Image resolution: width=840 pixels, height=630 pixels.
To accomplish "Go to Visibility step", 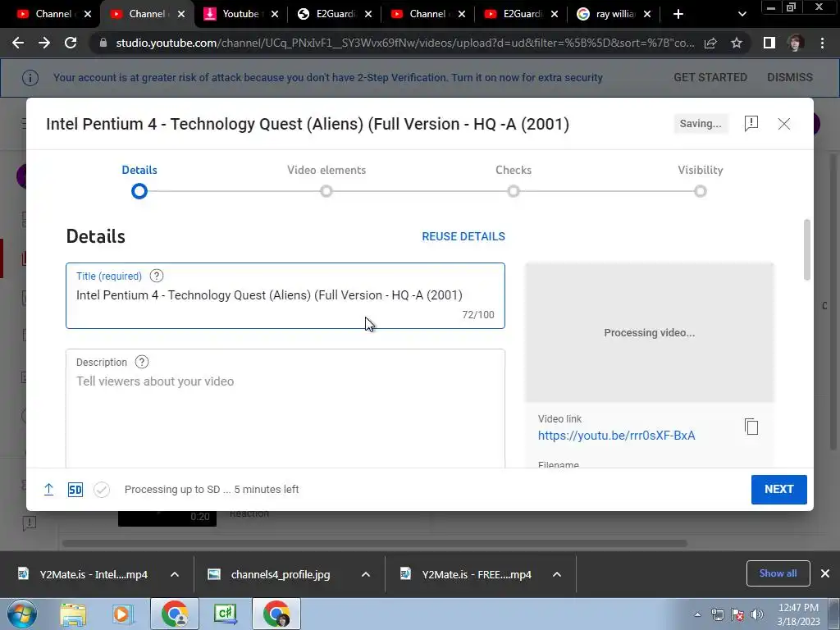I will pos(701,181).
